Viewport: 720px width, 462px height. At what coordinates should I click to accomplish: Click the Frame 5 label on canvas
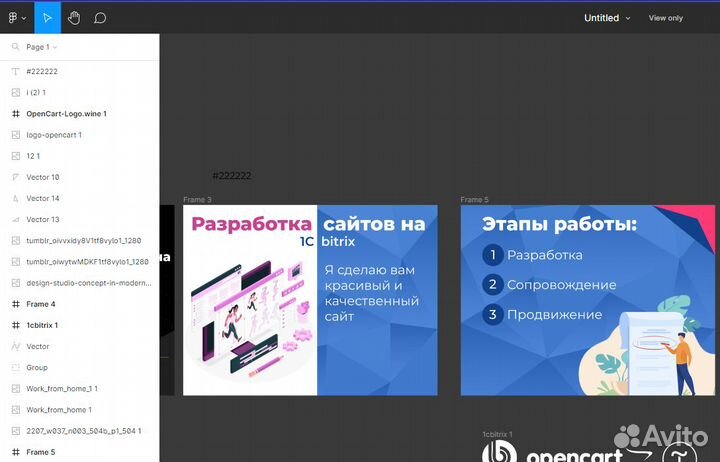[474, 199]
